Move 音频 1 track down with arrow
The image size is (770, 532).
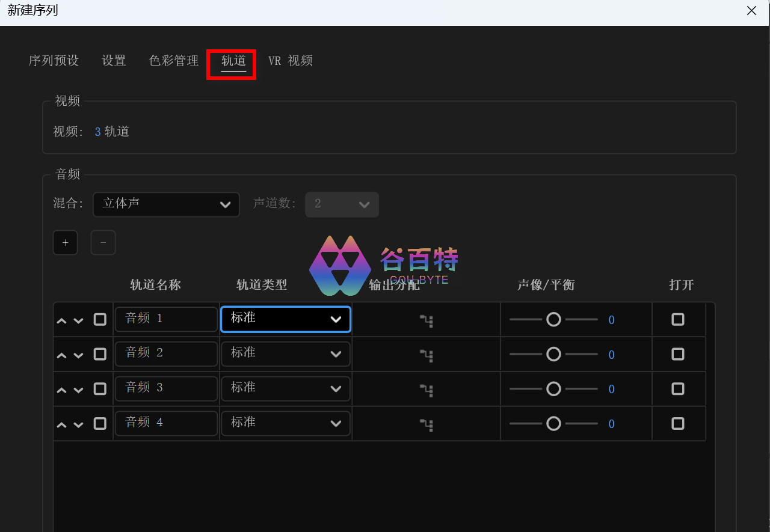click(78, 320)
